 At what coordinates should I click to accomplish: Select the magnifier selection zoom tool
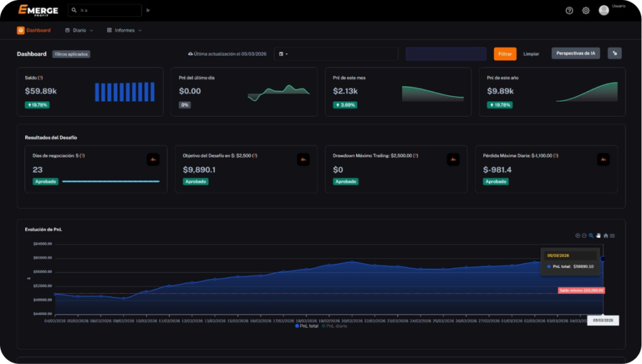click(x=591, y=236)
